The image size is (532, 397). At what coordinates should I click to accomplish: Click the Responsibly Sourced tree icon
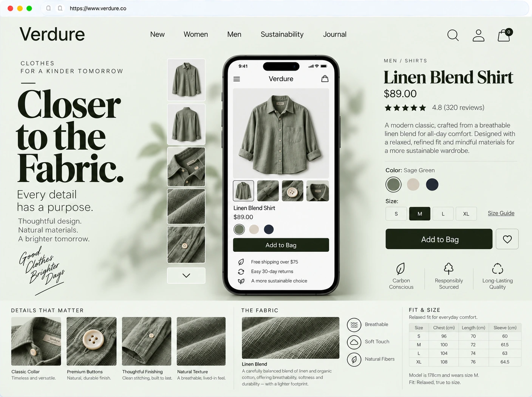tap(448, 268)
